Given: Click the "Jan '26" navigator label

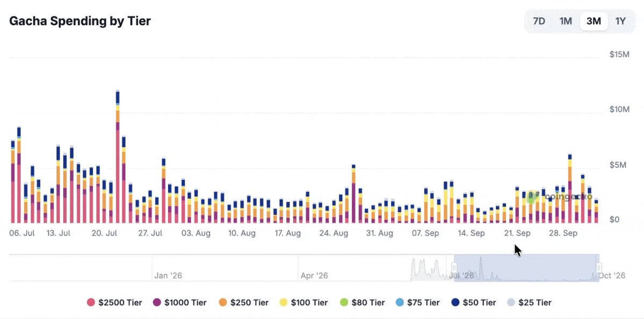Looking at the screenshot, I should (x=167, y=275).
